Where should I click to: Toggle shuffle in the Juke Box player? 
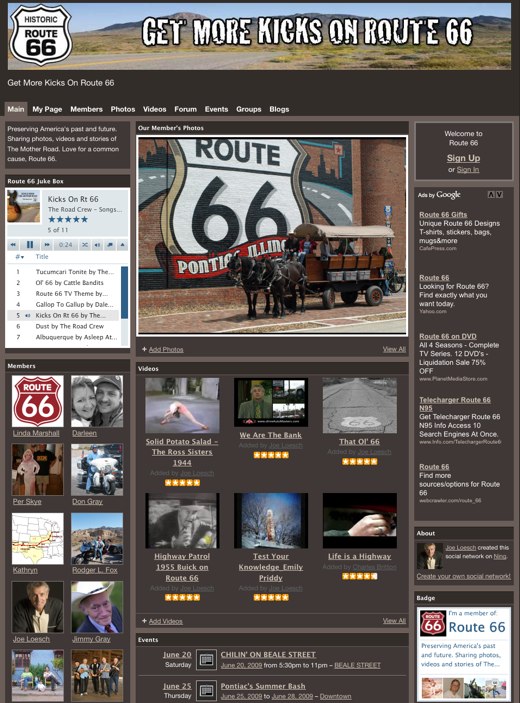pos(85,245)
